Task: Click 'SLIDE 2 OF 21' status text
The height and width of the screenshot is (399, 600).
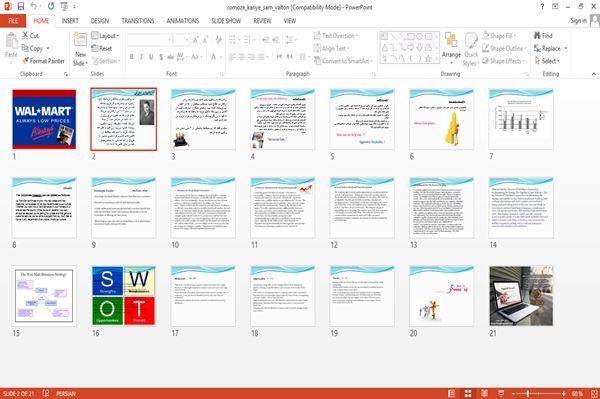Action: pyautogui.click(x=18, y=393)
